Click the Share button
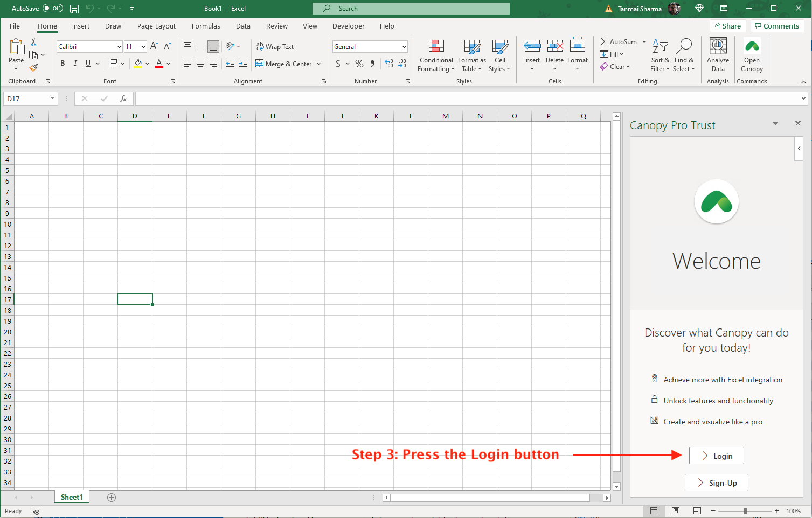This screenshot has height=518, width=812. click(727, 26)
